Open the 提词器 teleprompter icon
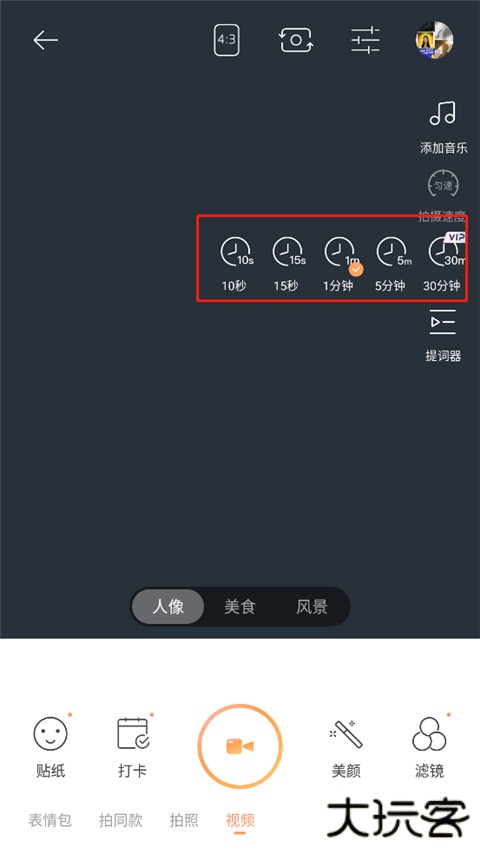Image resolution: width=480 pixels, height=853 pixels. coord(442,322)
